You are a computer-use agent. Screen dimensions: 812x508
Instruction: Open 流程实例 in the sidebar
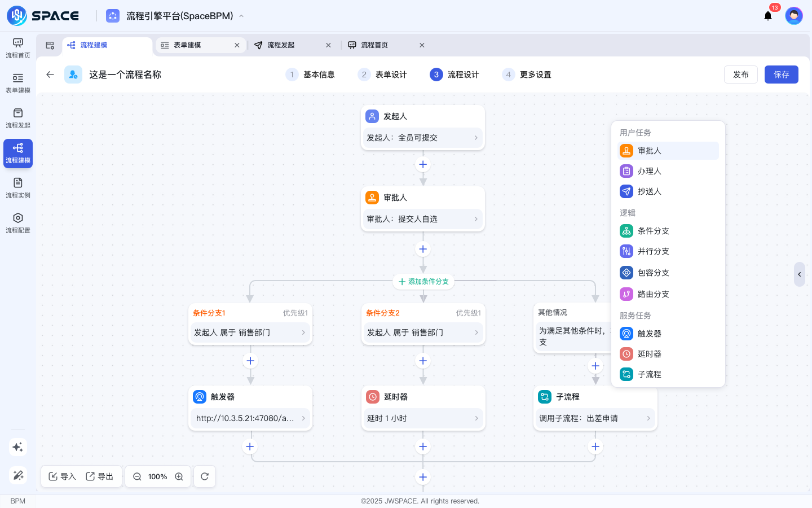tap(18, 188)
